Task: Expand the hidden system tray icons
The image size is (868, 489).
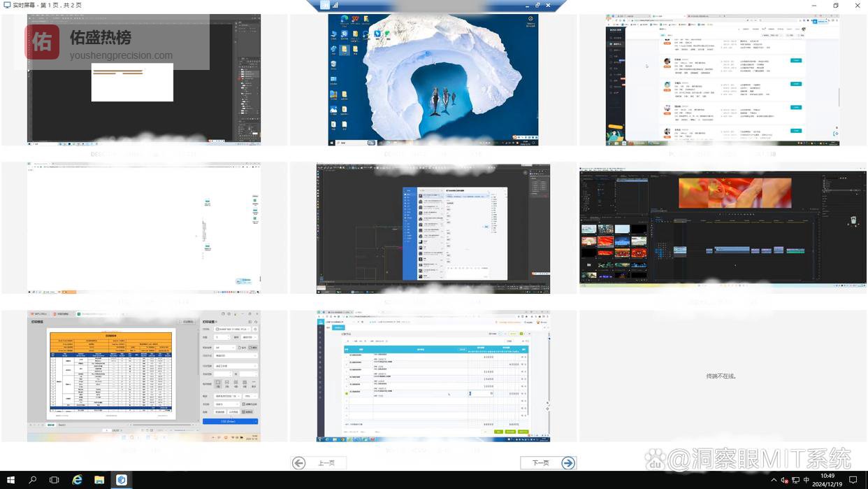Action: click(774, 480)
